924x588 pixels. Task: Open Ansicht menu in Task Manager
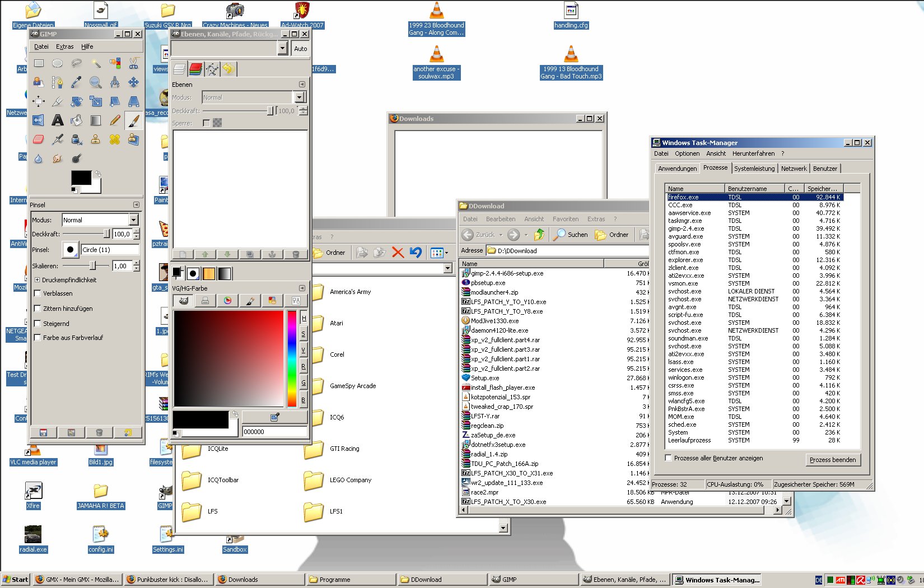[x=716, y=153]
